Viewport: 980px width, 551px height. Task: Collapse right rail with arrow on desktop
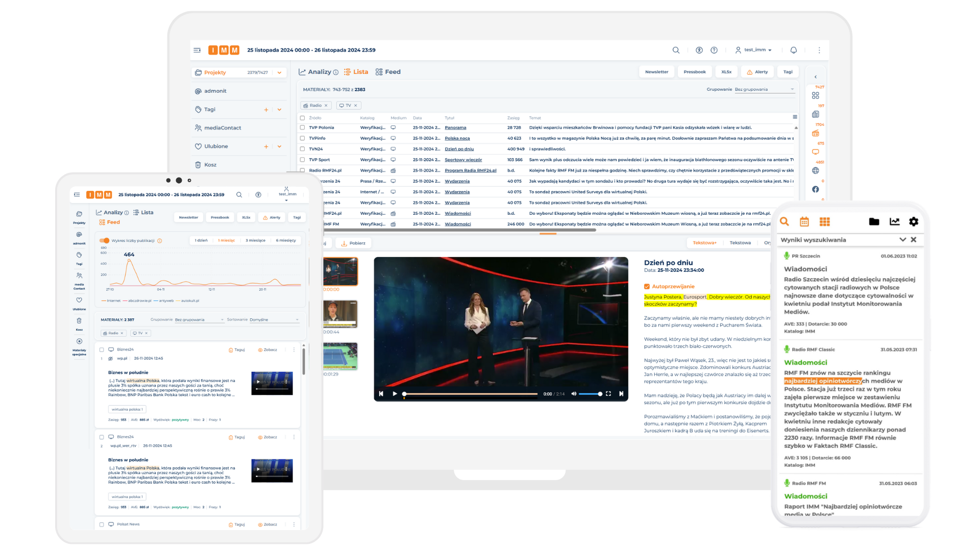tap(815, 77)
